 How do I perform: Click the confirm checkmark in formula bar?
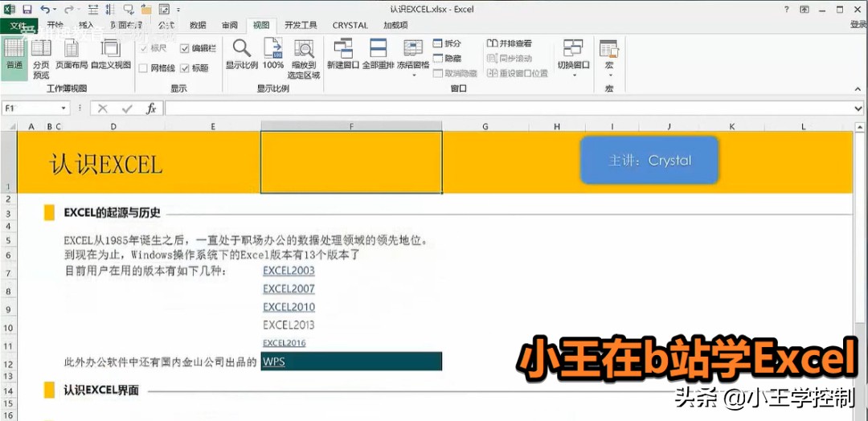pyautogui.click(x=127, y=109)
